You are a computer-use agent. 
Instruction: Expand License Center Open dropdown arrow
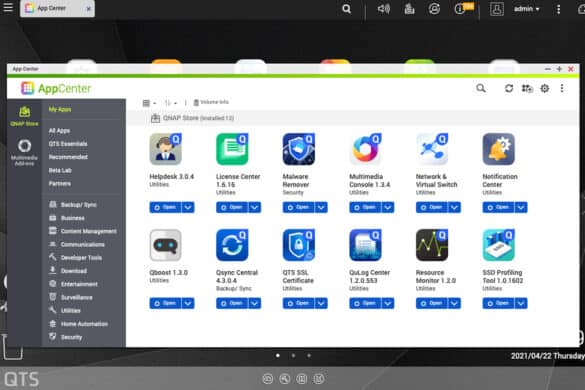pyautogui.click(x=255, y=207)
